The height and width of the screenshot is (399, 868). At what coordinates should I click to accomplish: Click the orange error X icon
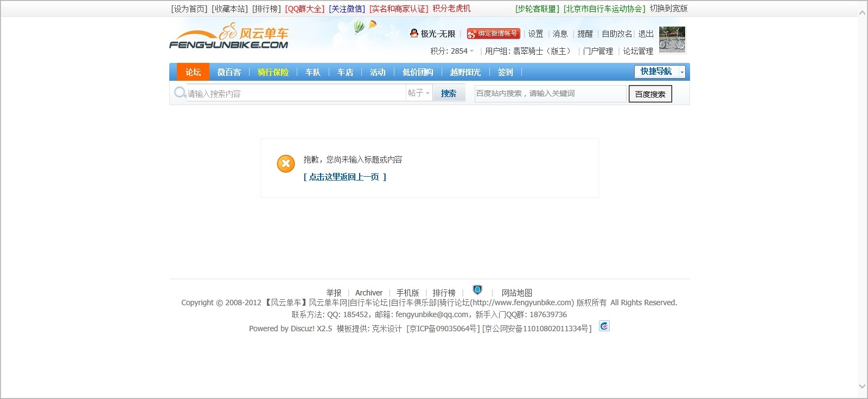286,163
